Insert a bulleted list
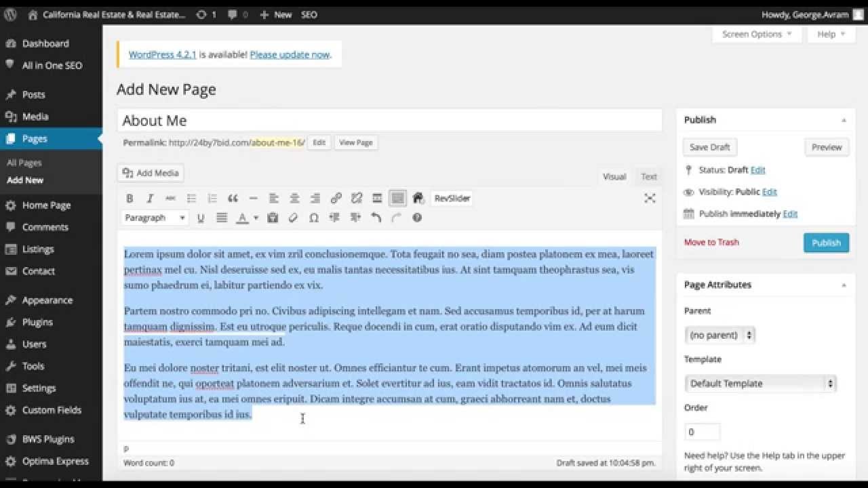The image size is (868, 488). point(191,199)
